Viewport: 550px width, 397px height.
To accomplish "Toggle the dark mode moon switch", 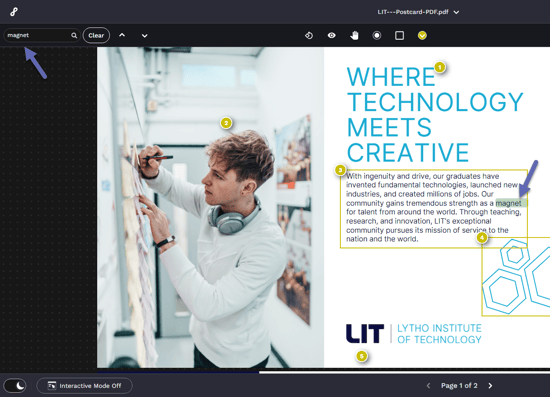I will (15, 386).
